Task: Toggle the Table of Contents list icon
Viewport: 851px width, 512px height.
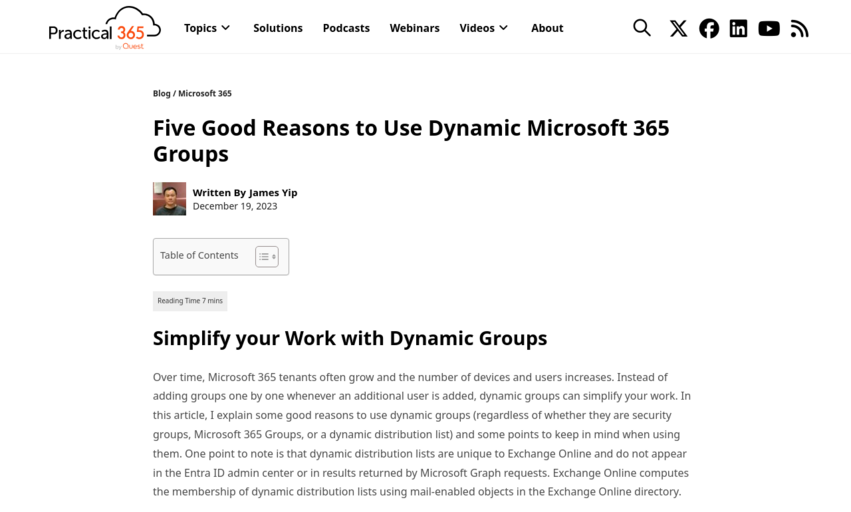Action: (x=266, y=256)
